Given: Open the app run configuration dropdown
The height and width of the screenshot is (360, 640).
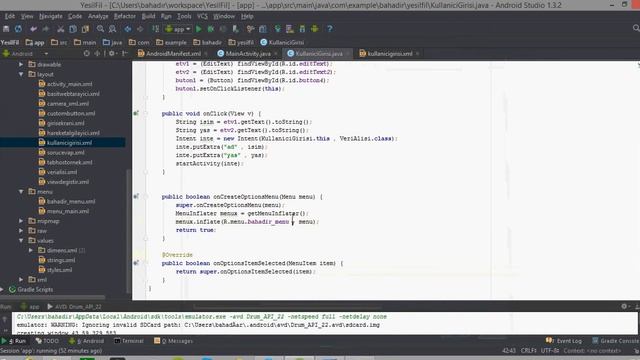Looking at the screenshot, I should (178, 29).
